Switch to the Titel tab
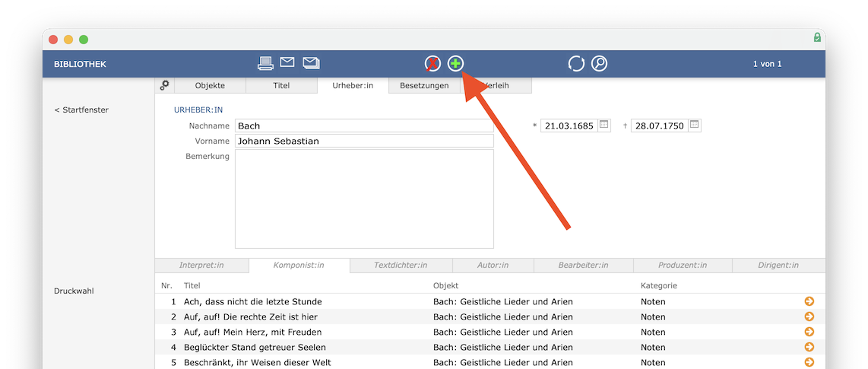The image size is (868, 369). tap(281, 85)
